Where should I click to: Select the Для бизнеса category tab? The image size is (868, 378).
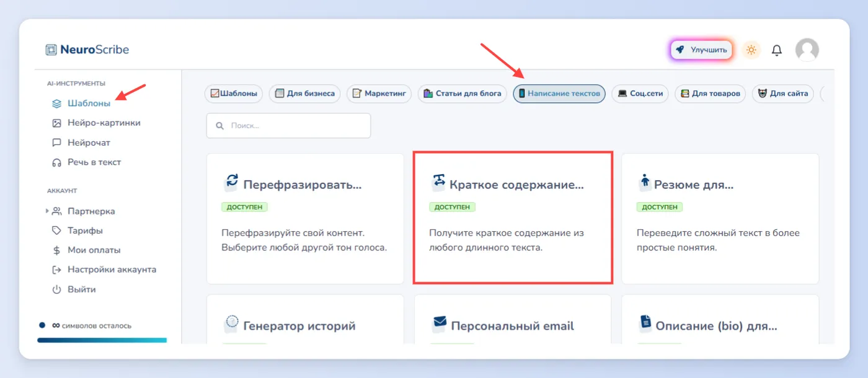click(x=305, y=94)
